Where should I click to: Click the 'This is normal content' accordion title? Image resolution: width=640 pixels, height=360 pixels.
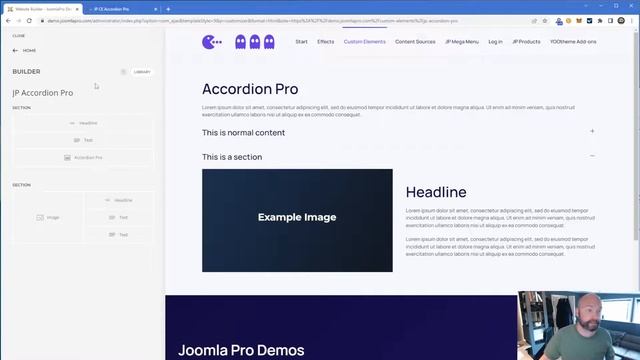click(243, 133)
